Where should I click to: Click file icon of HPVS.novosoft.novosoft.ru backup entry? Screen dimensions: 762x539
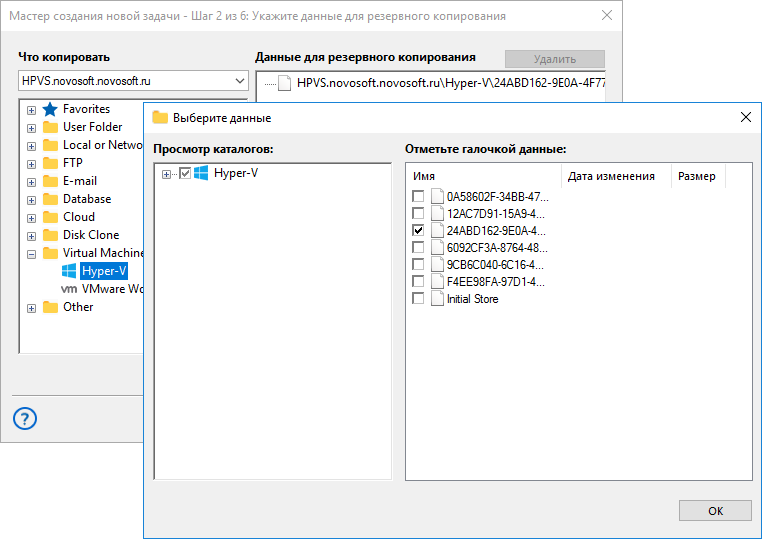[284, 83]
